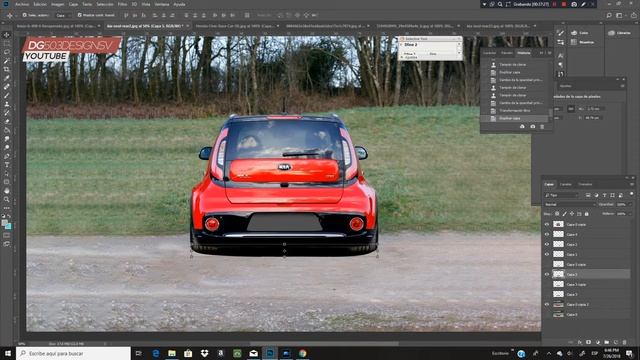Viewport: 640px width, 360px height.
Task: Open the Imagen menu
Action: [57, 4]
